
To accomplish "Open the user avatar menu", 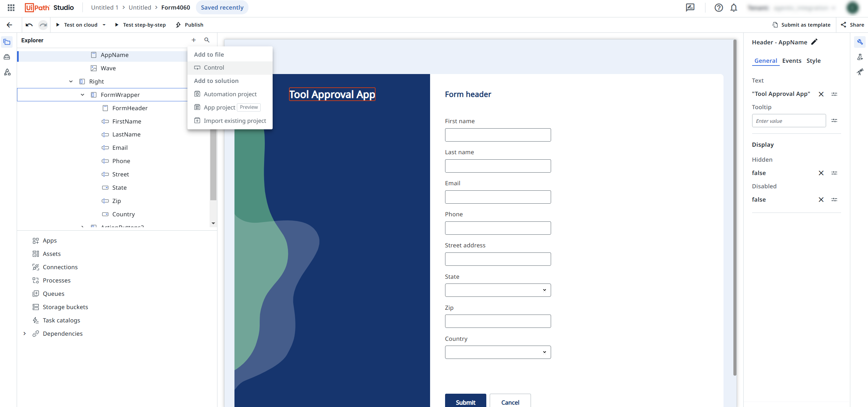I will tap(853, 8).
